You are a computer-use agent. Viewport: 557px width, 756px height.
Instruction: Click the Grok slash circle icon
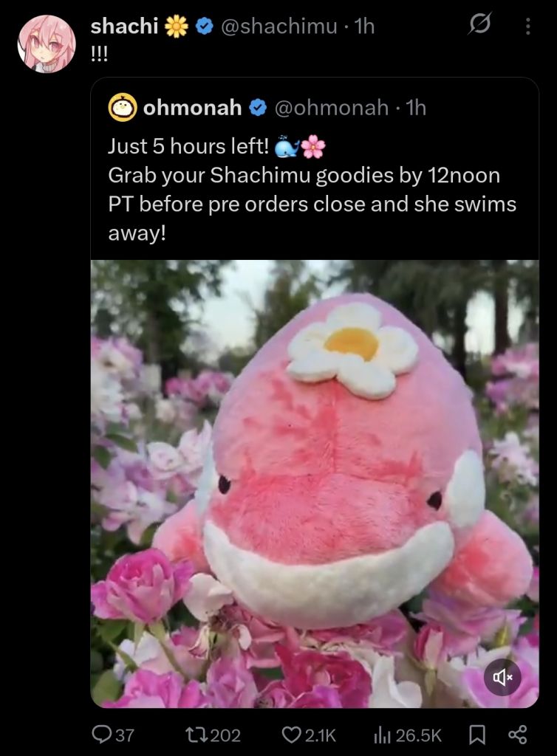tap(479, 24)
